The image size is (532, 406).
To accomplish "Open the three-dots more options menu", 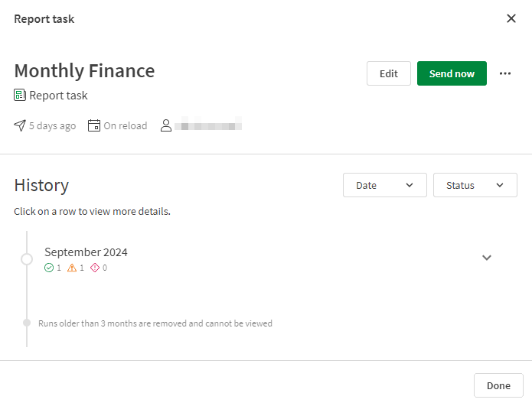I will click(504, 73).
